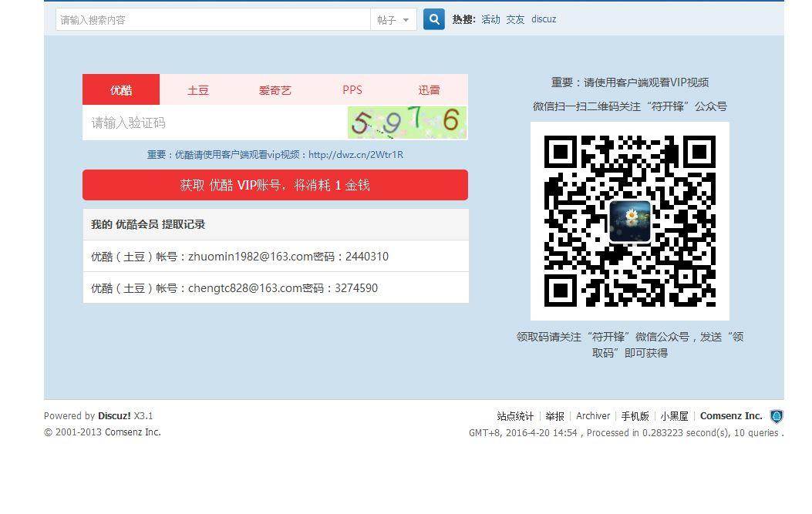Select the 优酷 tab
Screen dimensions: 812x514
click(121, 89)
